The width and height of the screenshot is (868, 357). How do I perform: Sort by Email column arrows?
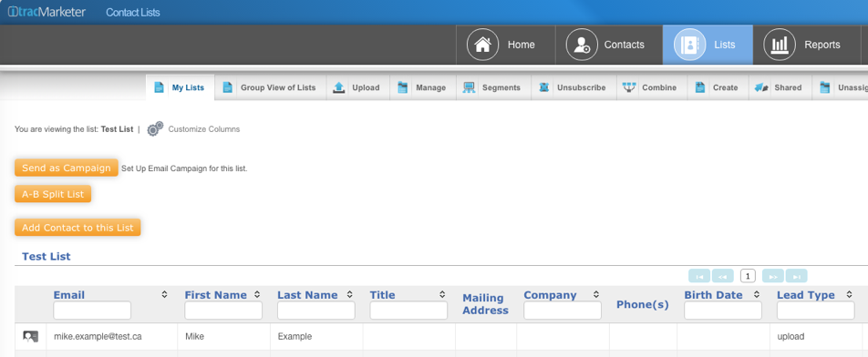[164, 294]
